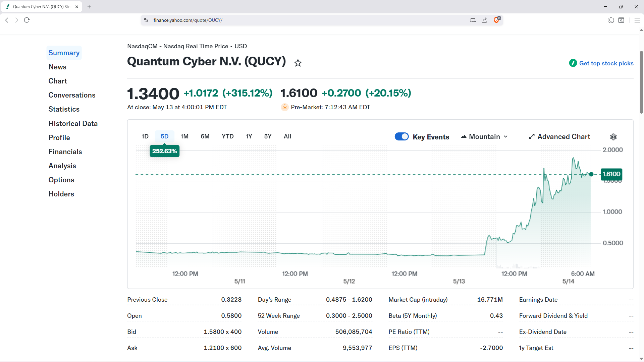The image size is (644, 362).
Task: Click the Beta (5Y Monthly) label
Action: point(413,316)
